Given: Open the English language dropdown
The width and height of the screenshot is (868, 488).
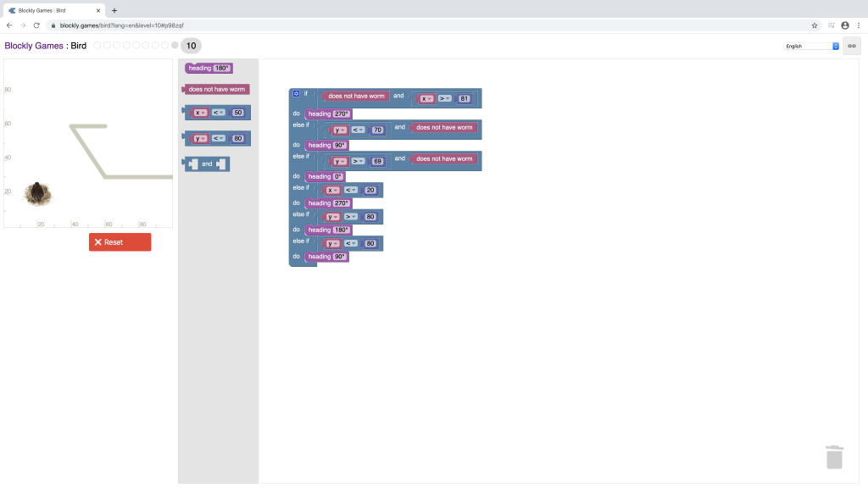Looking at the screenshot, I should pyautogui.click(x=810, y=46).
